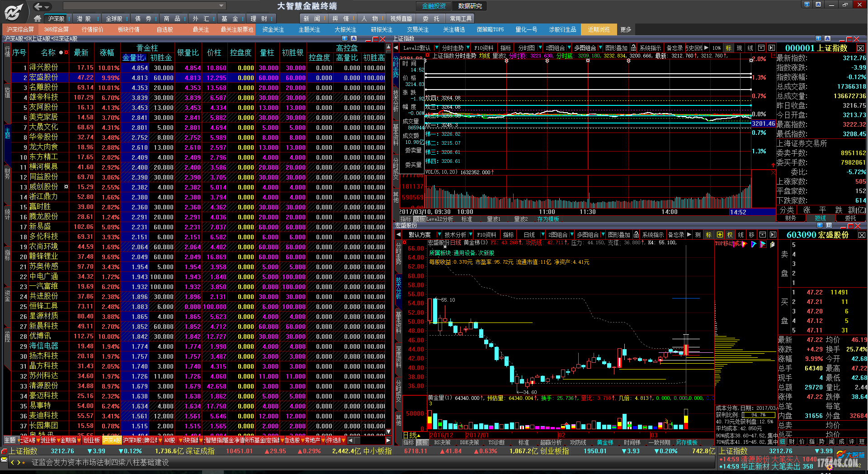Open the 创业板 bottom tab

pos(91,440)
